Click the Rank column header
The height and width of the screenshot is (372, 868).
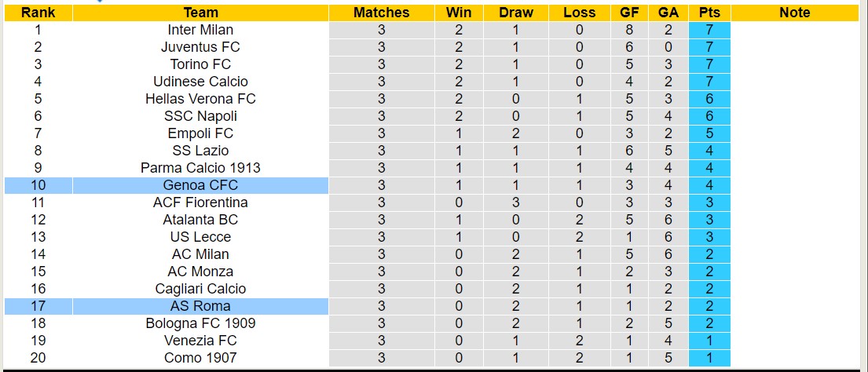click(x=38, y=13)
